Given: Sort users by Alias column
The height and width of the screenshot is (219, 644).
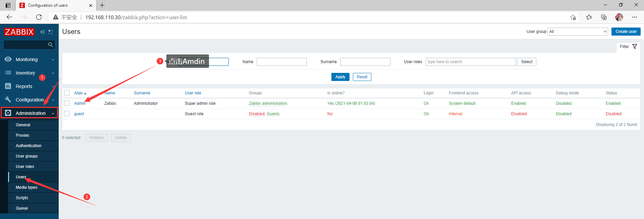Looking at the screenshot, I should pyautogui.click(x=80, y=93).
